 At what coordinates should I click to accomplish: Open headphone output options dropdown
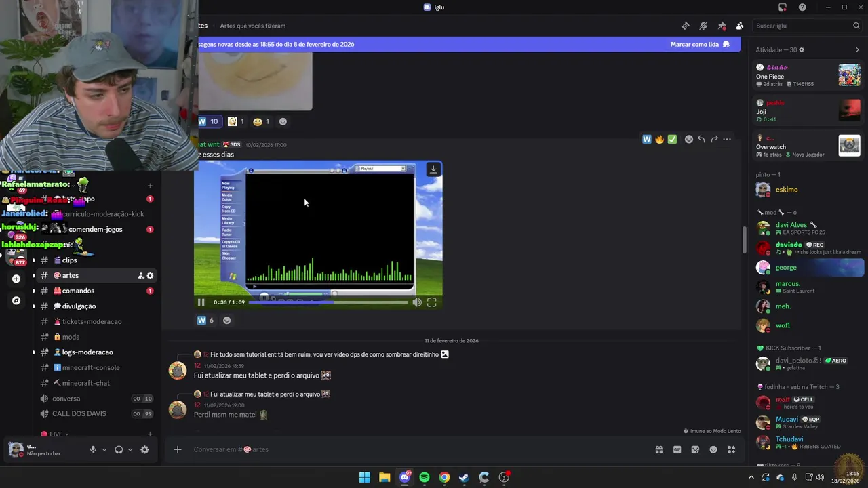pyautogui.click(x=130, y=449)
